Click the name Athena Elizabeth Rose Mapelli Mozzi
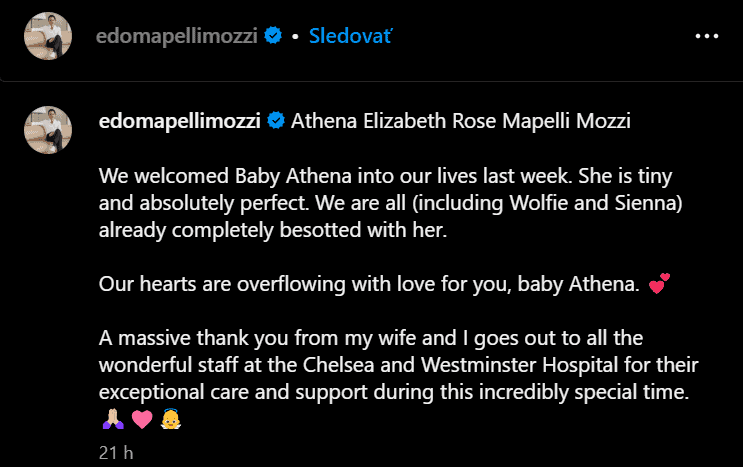This screenshot has width=743, height=467. coord(461,121)
